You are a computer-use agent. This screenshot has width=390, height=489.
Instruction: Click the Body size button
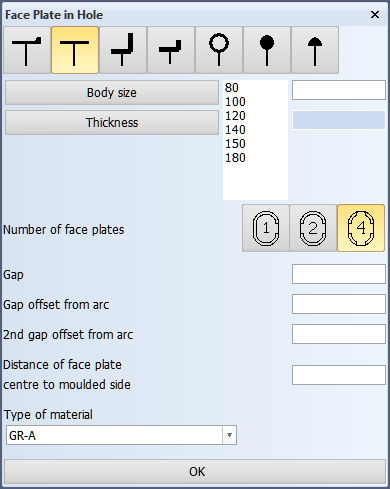(112, 93)
